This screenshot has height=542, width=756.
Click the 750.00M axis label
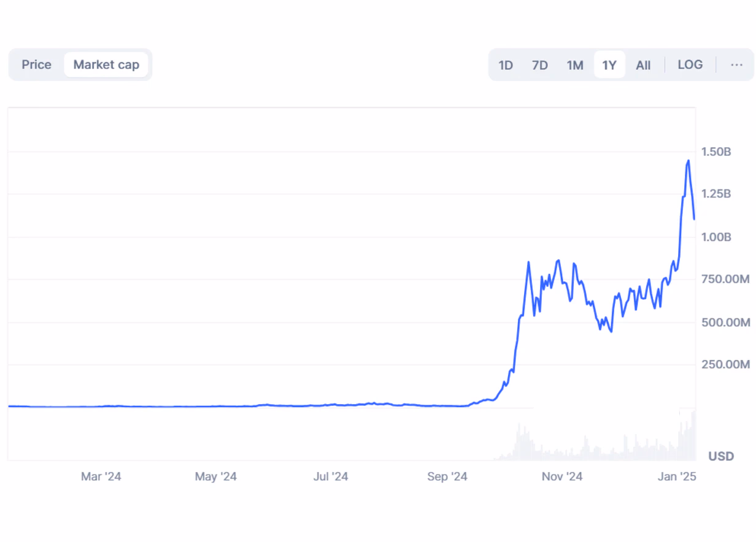(725, 280)
